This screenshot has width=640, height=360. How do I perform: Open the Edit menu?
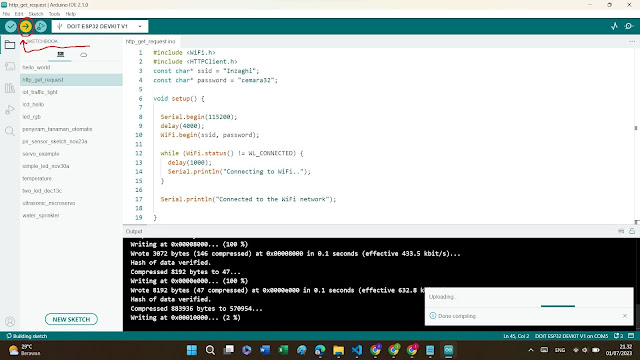point(19,14)
